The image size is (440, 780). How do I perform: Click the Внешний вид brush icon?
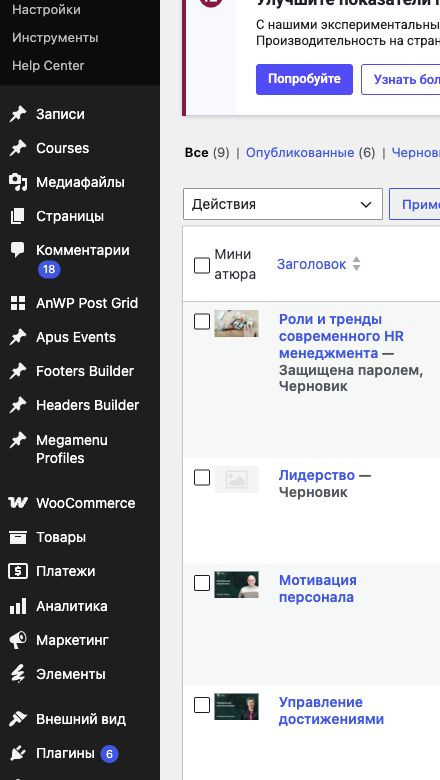pyautogui.click(x=18, y=719)
